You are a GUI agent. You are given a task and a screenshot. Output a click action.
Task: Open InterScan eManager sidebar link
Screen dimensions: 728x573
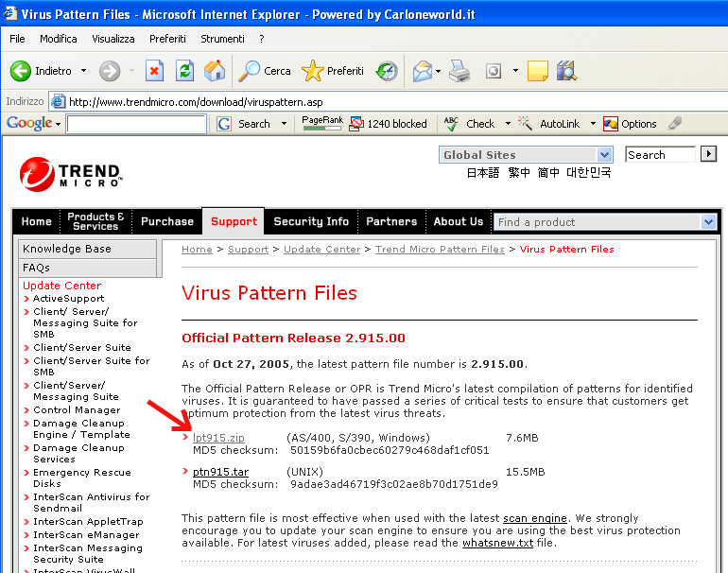tap(86, 535)
